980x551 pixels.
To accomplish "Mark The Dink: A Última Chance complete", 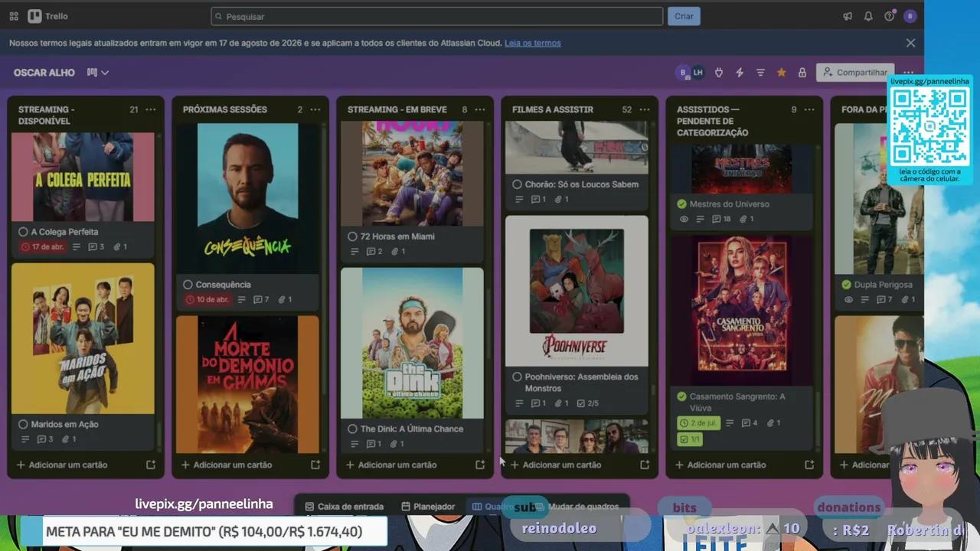I will click(x=352, y=429).
